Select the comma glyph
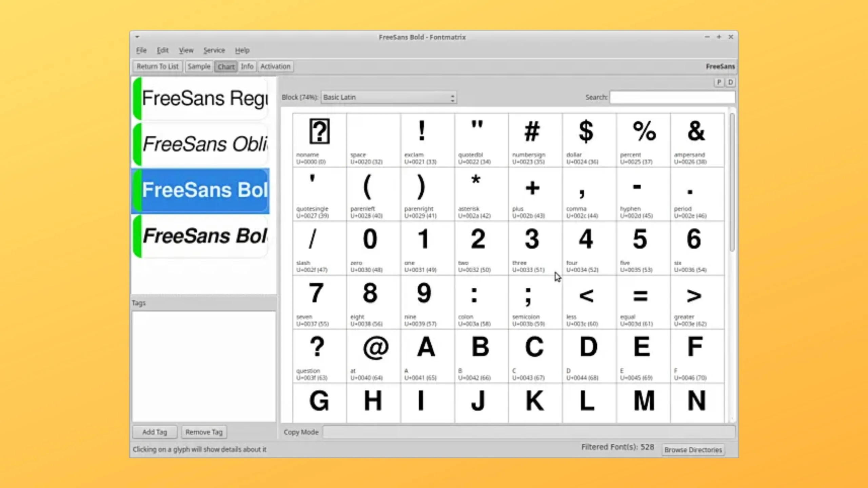This screenshot has height=488, width=868. [589, 194]
